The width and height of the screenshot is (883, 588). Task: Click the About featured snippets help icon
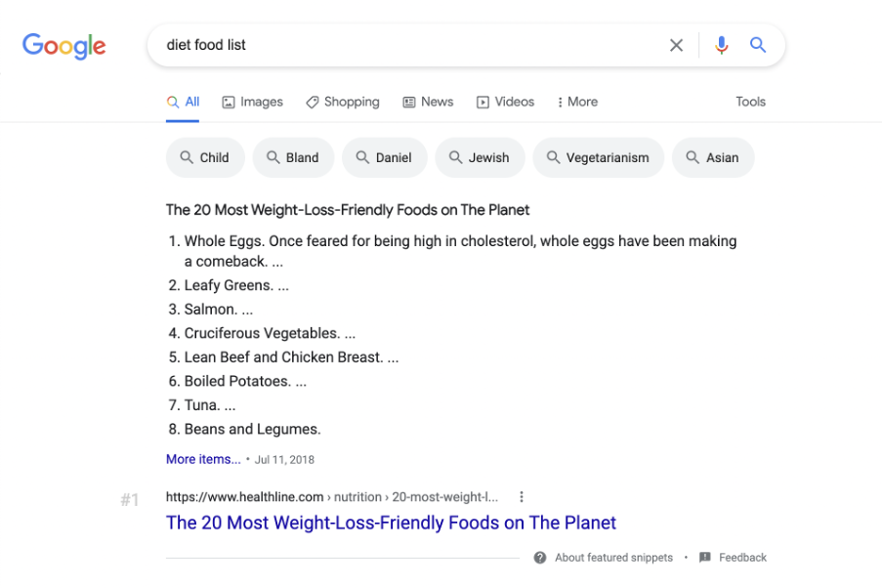[539, 558]
